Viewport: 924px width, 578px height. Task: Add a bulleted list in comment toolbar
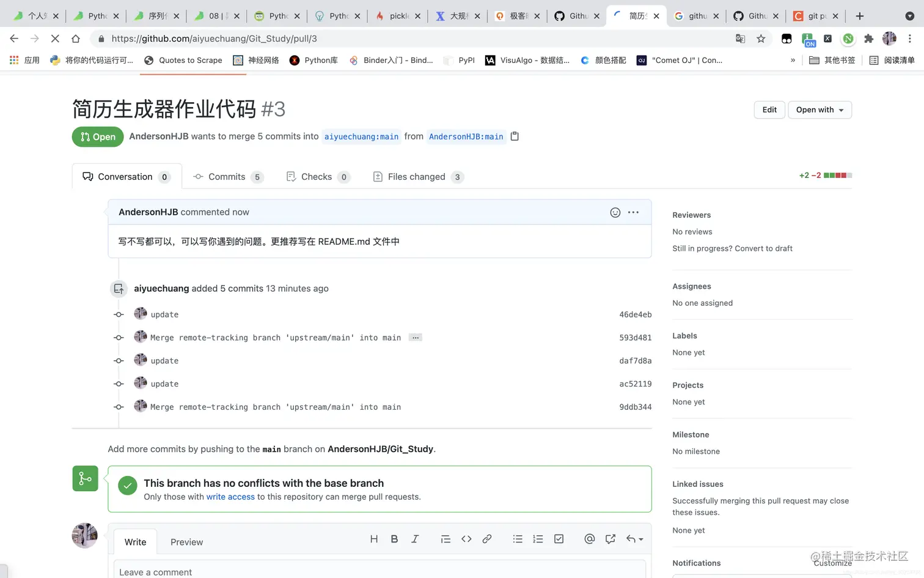(x=518, y=539)
